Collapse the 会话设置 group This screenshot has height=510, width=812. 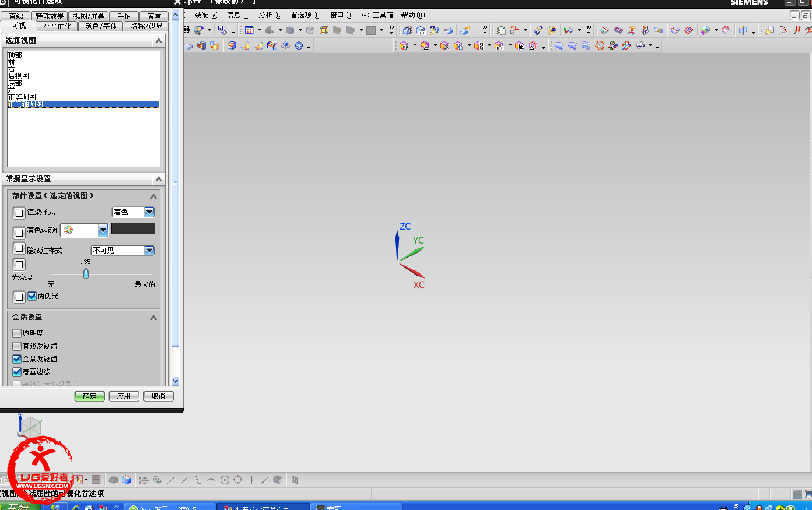tap(153, 318)
